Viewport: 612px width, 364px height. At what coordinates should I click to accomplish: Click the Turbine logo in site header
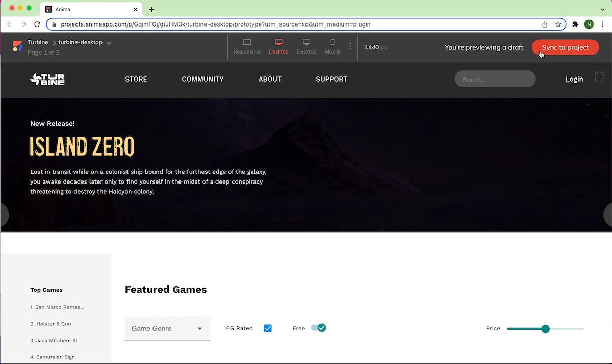point(47,79)
